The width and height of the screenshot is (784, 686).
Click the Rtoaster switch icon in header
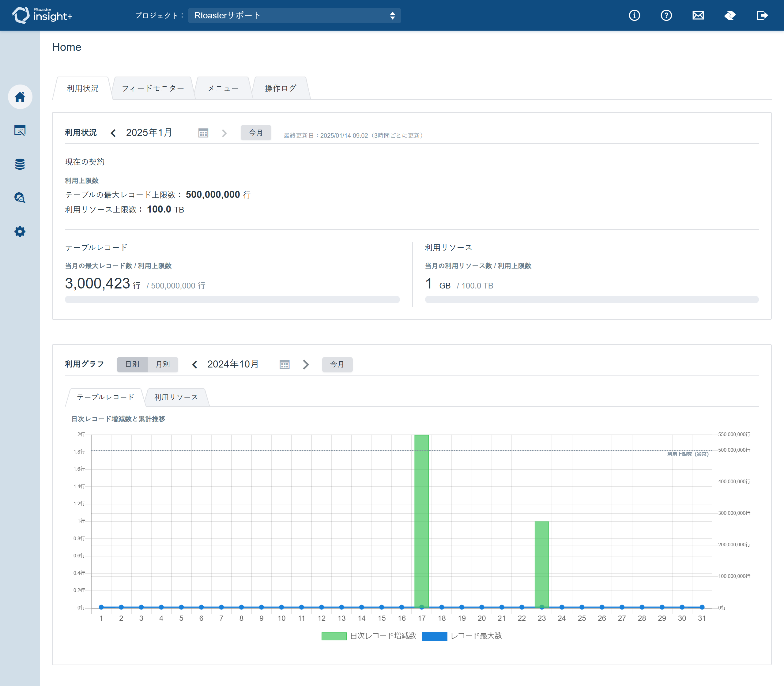pyautogui.click(x=730, y=15)
